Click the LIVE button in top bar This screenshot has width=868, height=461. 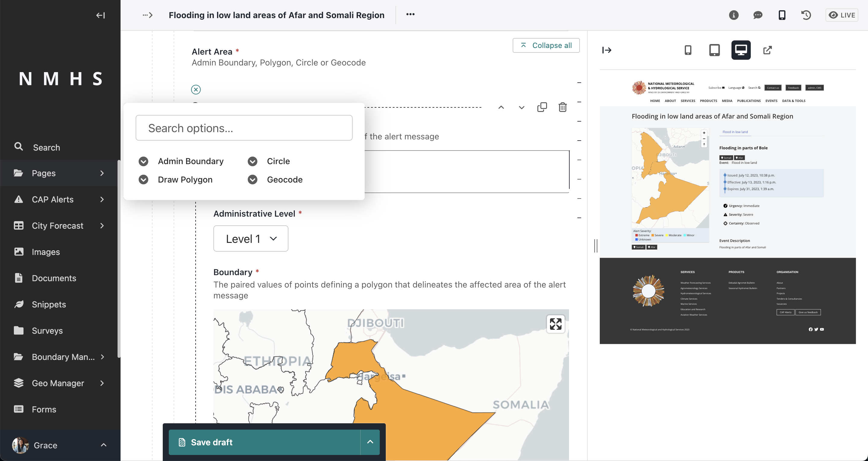click(x=842, y=15)
